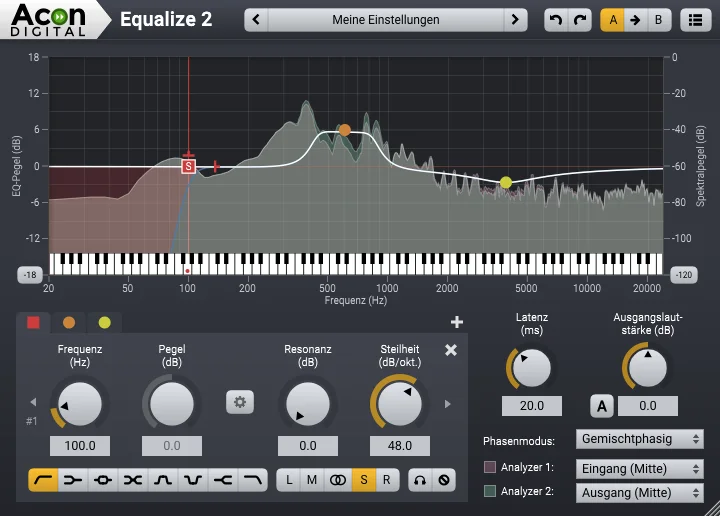Click the Pegel knob
Image resolution: width=720 pixels, height=516 pixels.
pyautogui.click(x=172, y=404)
